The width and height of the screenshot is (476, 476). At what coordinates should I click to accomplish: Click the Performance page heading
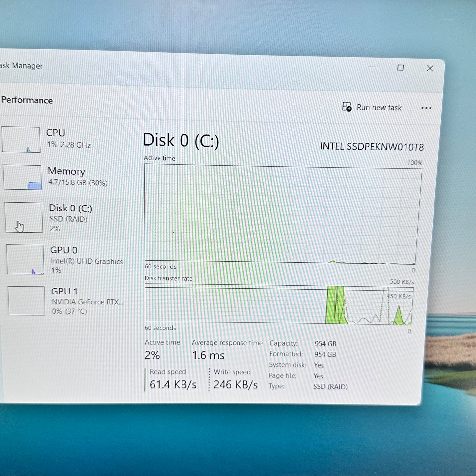click(x=27, y=100)
